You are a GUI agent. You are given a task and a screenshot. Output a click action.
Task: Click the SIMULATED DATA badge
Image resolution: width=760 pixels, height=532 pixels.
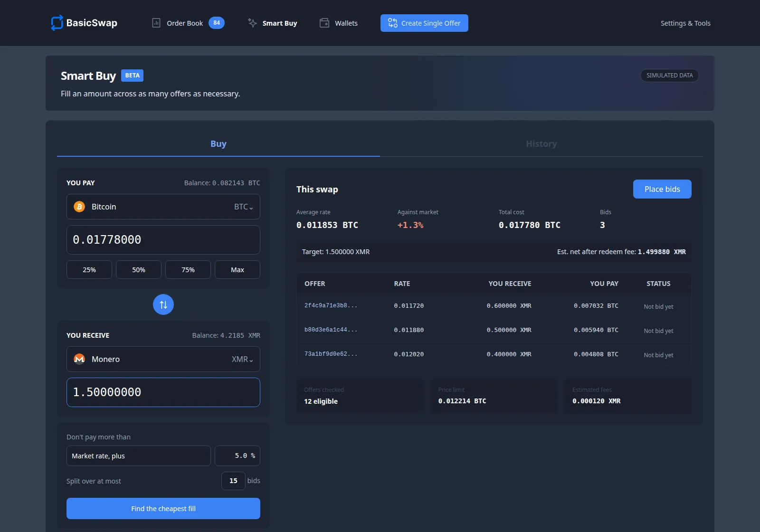pos(670,76)
